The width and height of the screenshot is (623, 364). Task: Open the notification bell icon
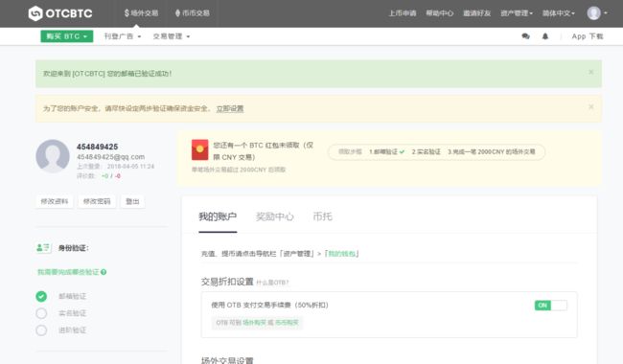tap(545, 36)
